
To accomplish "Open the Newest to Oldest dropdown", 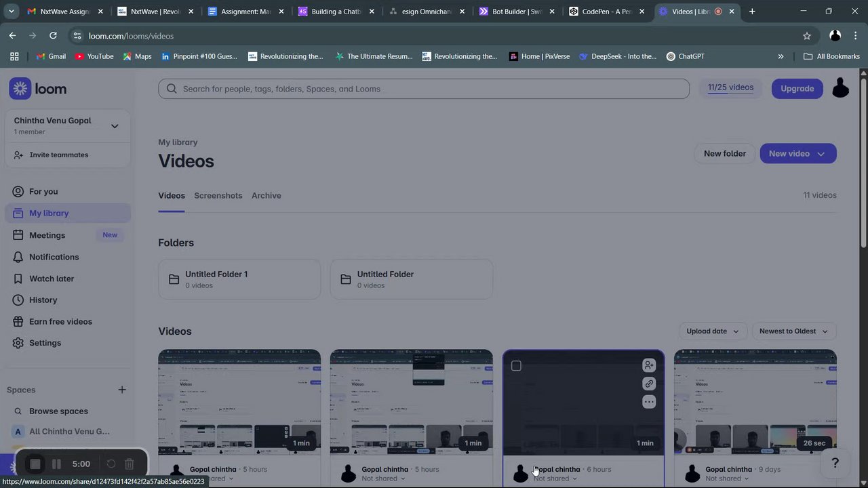I will click(793, 331).
